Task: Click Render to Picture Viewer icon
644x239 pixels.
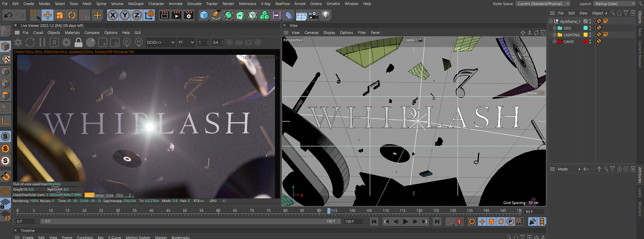Action: click(176, 15)
